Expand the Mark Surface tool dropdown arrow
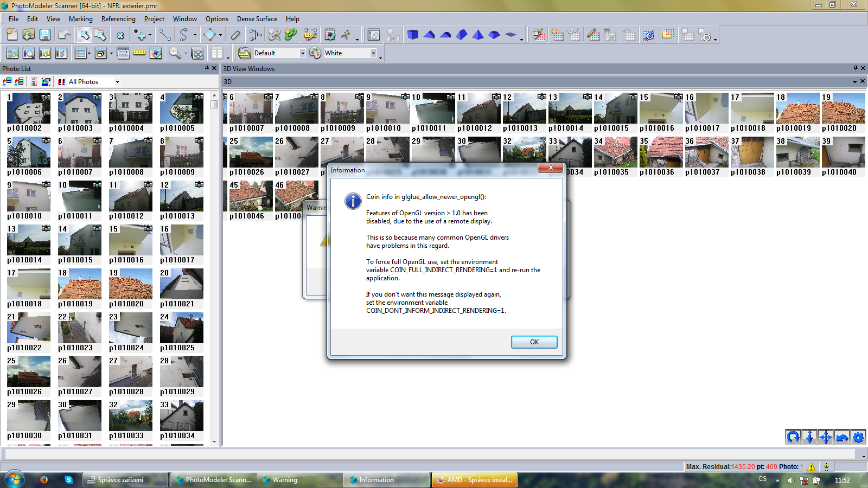 [x=220, y=35]
